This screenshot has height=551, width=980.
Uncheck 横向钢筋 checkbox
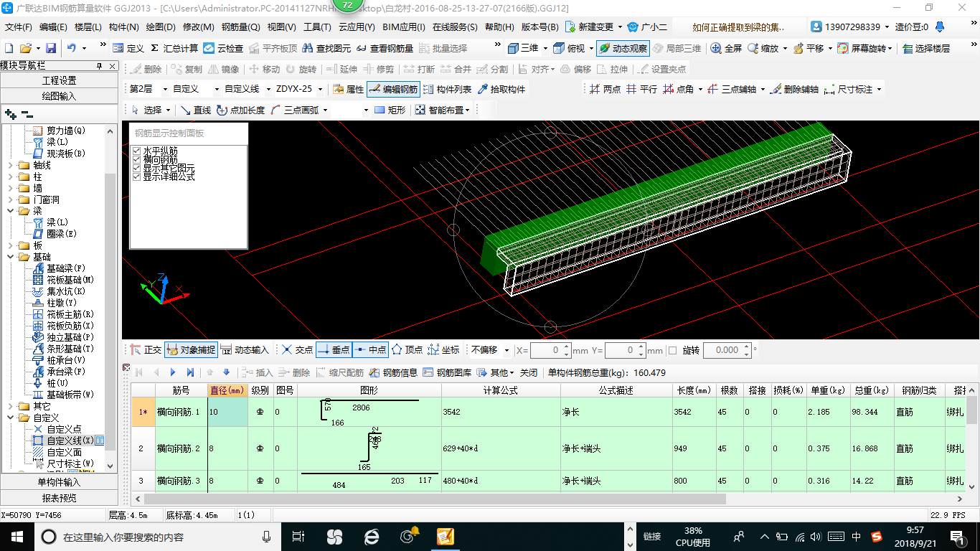[137, 159]
